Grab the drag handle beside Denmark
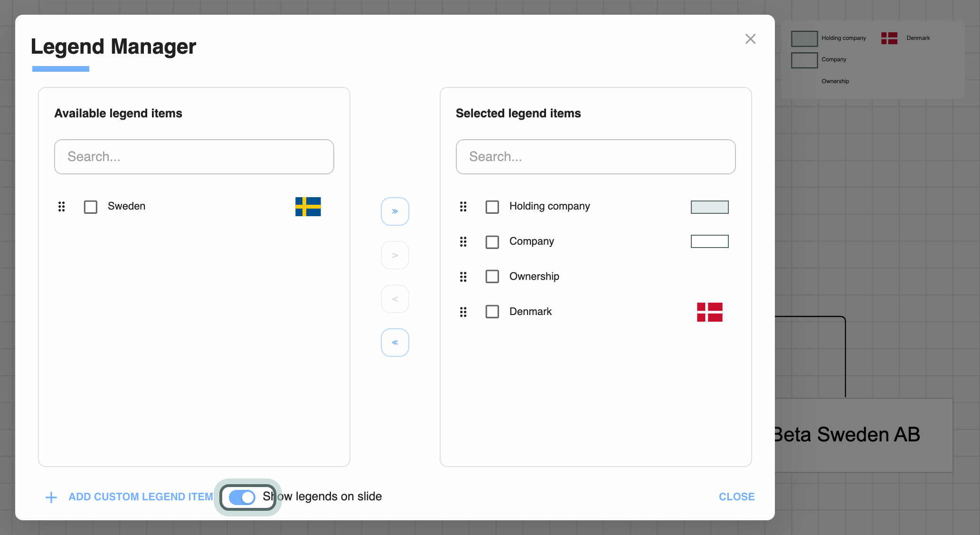 coord(463,312)
